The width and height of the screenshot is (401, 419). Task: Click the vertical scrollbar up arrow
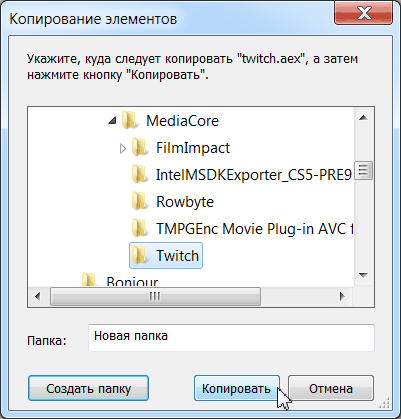(364, 117)
